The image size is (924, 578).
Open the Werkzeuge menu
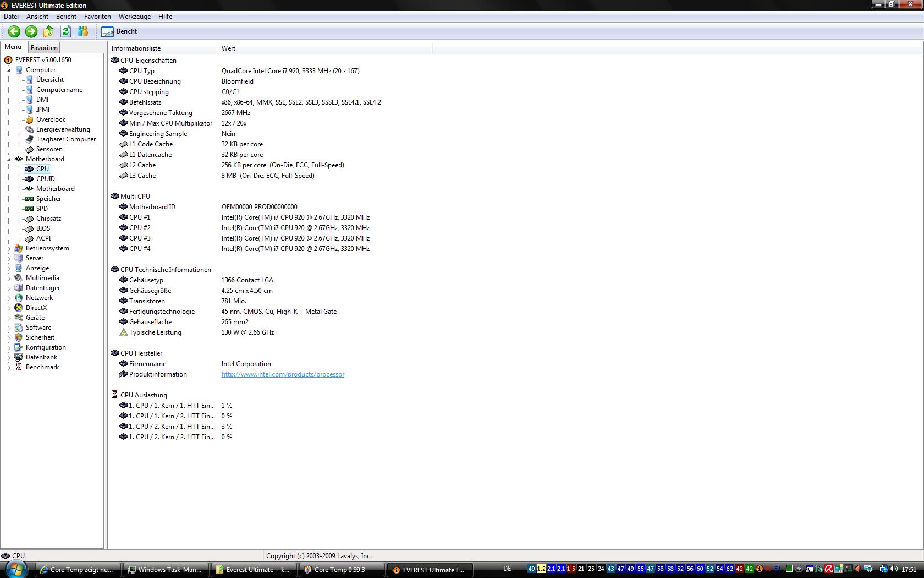click(x=134, y=17)
